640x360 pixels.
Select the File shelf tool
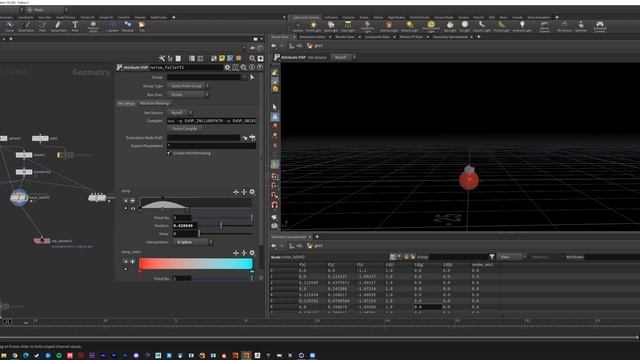click(x=142, y=27)
